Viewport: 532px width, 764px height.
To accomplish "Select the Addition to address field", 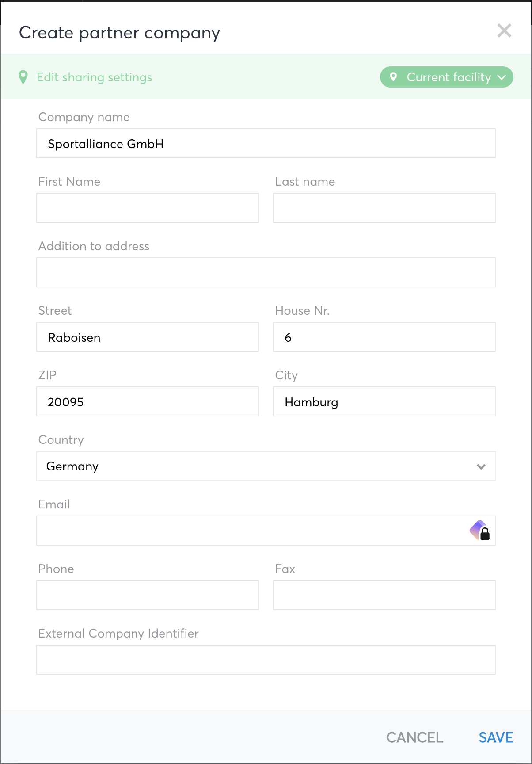I will tap(266, 272).
